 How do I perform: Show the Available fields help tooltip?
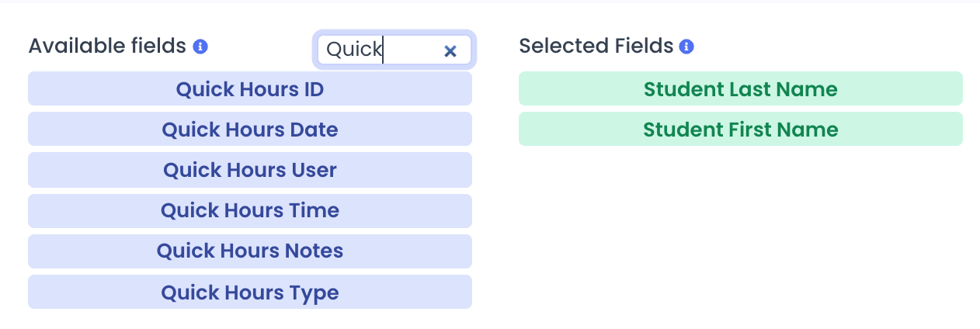(200, 47)
